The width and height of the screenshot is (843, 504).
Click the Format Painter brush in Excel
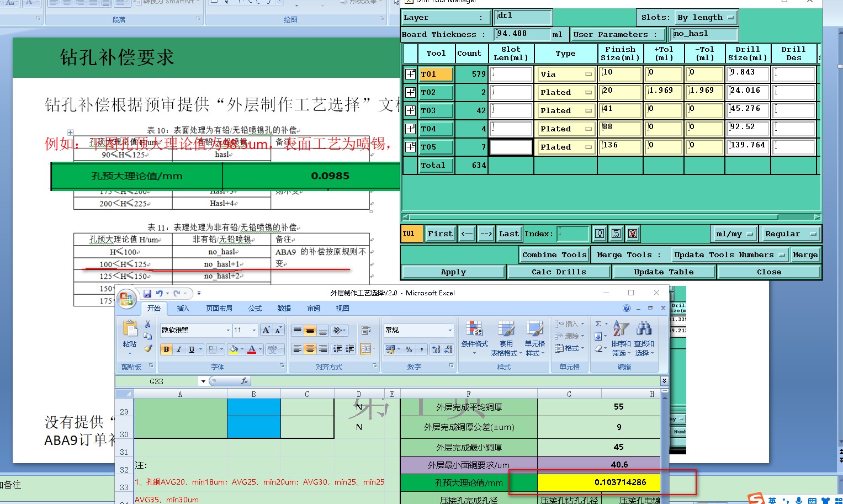pos(147,348)
